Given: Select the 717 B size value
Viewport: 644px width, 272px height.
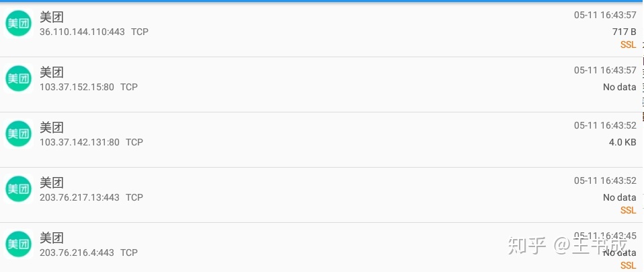Looking at the screenshot, I should click(625, 32).
